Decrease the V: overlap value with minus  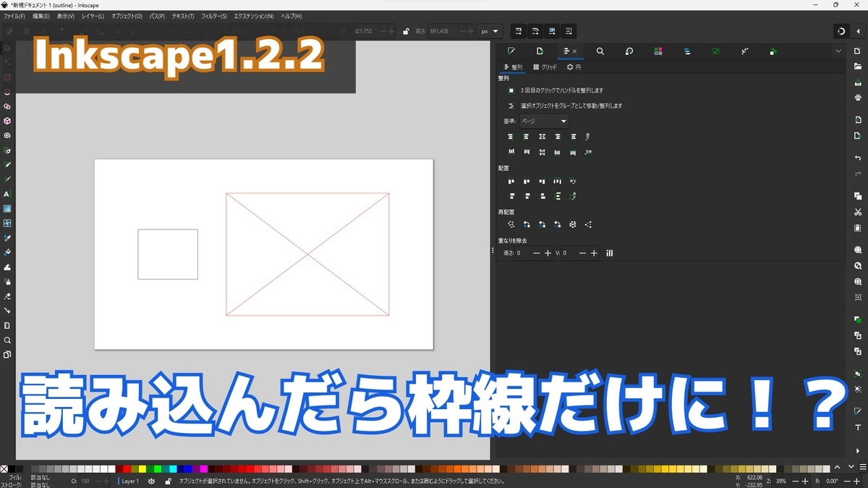(582, 253)
